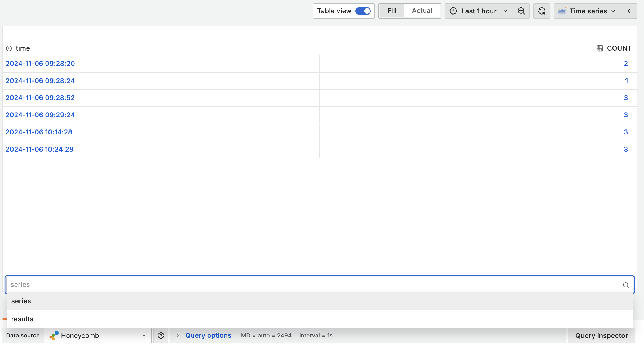Click inside the series search input
The image size is (644, 351).
point(313,285)
